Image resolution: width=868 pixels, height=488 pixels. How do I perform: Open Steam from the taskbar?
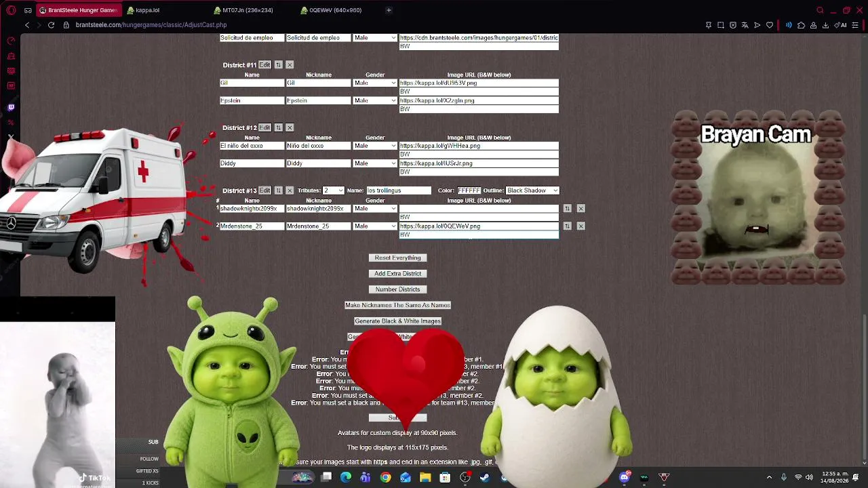[485, 478]
